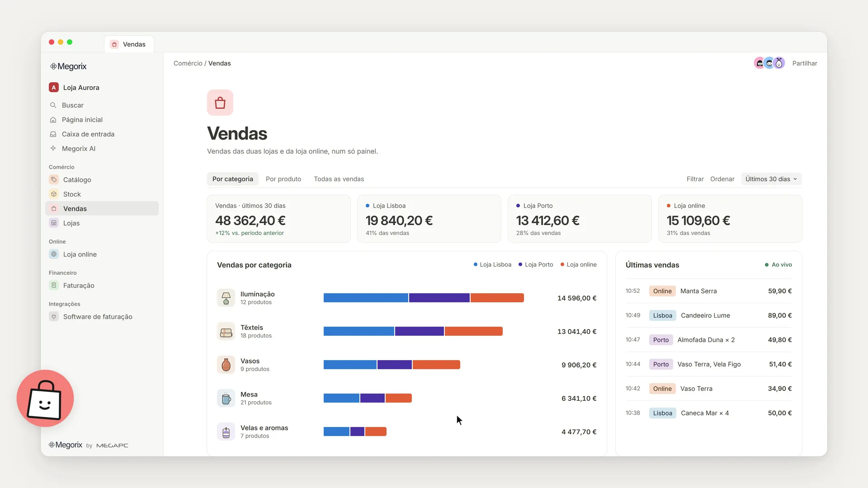The height and width of the screenshot is (488, 868).
Task: Click the Online tag on the Manta Serra sale
Action: pos(662,291)
